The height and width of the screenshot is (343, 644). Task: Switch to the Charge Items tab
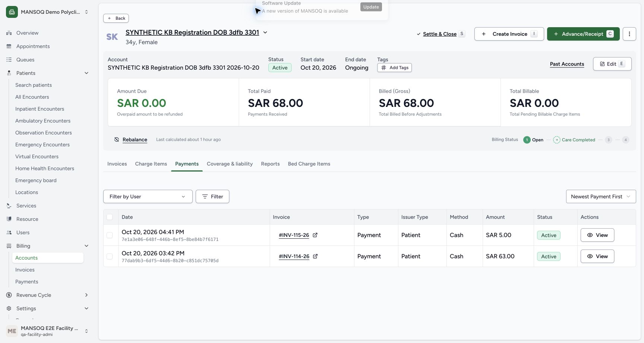point(151,164)
